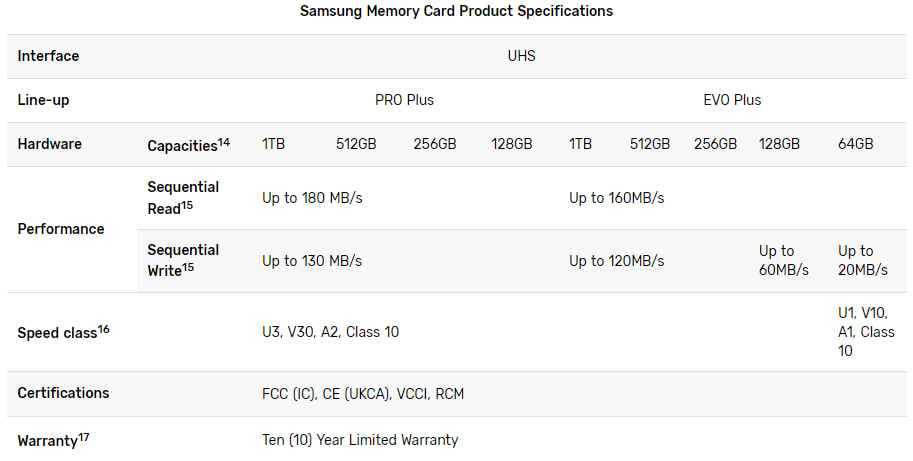Click the Ten (10) Year Limited Warranty text
913x461 pixels.
pyautogui.click(x=359, y=440)
